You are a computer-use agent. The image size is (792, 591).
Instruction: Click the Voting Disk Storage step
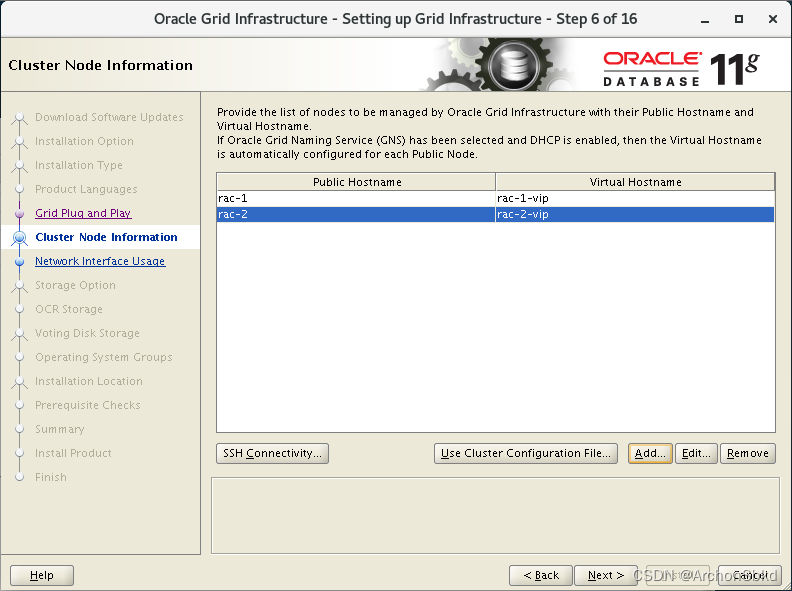(87, 333)
